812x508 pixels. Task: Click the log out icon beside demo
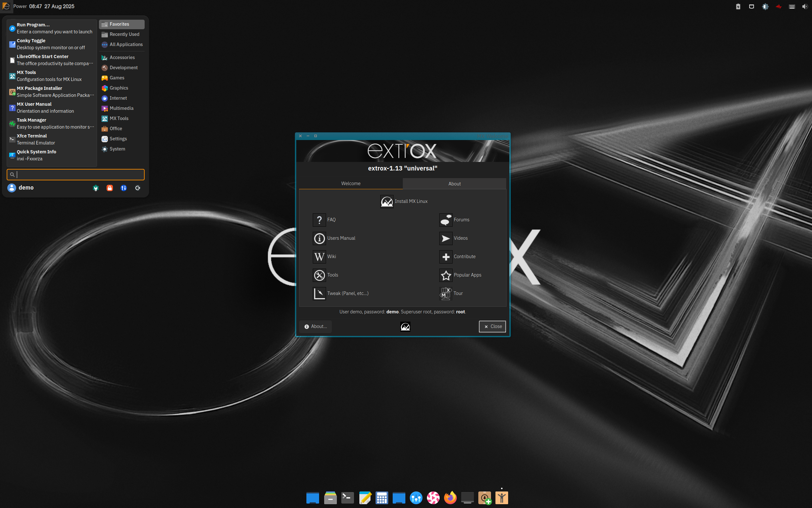[138, 188]
